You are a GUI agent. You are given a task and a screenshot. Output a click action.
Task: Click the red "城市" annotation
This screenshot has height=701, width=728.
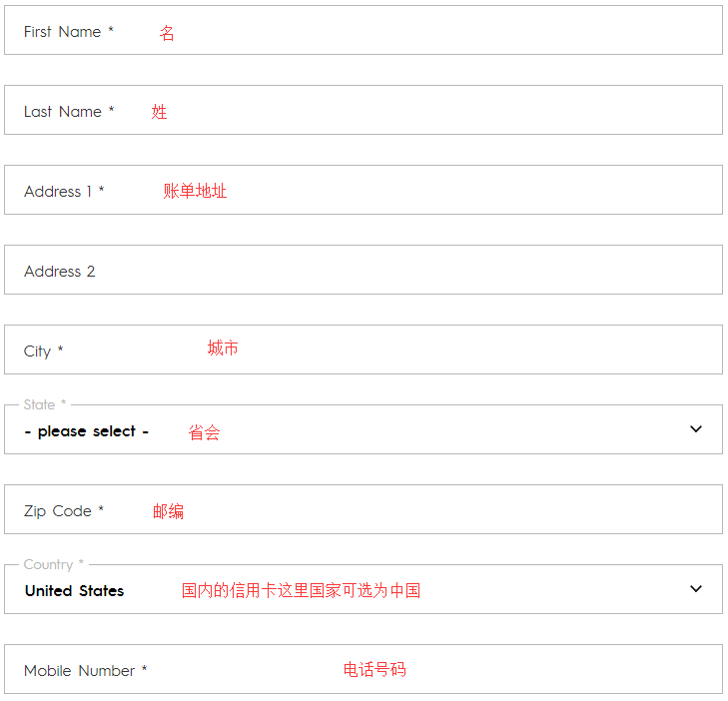223,348
